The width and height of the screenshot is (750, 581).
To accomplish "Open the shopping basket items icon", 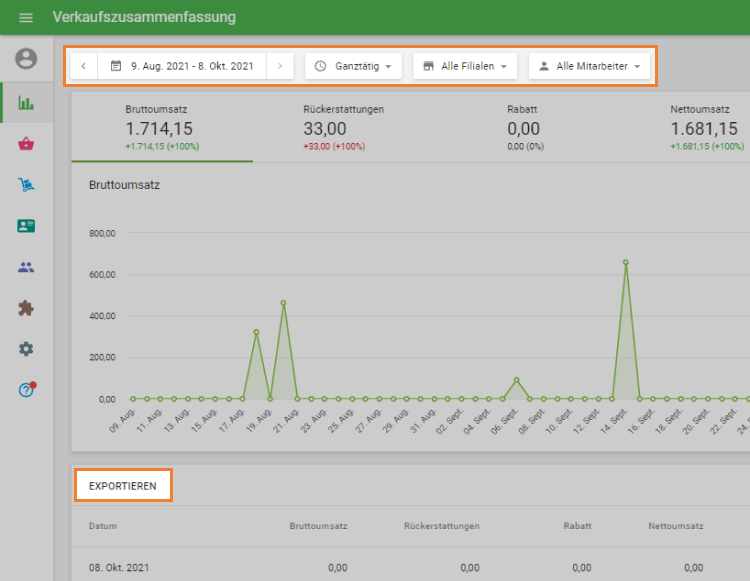I will pyautogui.click(x=26, y=143).
